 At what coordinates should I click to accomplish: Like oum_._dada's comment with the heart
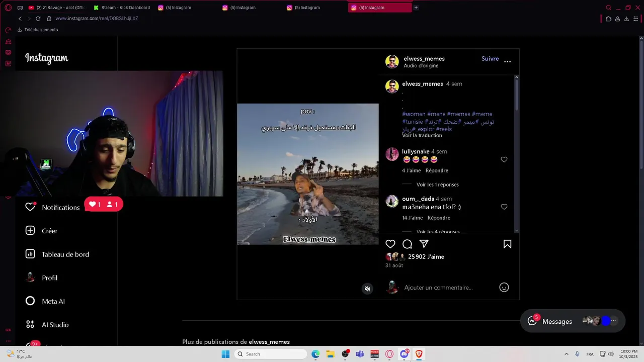pos(504,207)
